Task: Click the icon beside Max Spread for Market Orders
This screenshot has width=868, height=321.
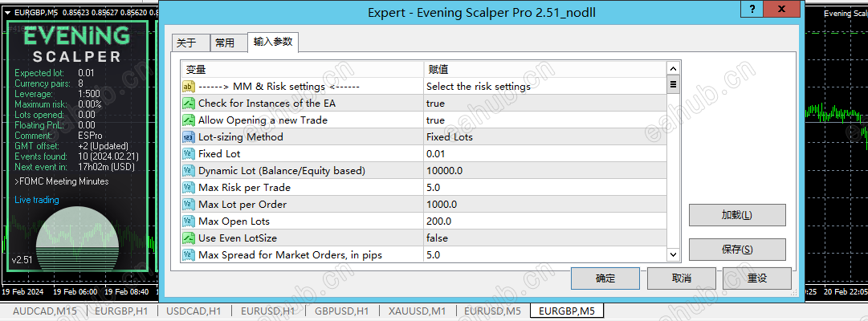Action: coord(189,255)
